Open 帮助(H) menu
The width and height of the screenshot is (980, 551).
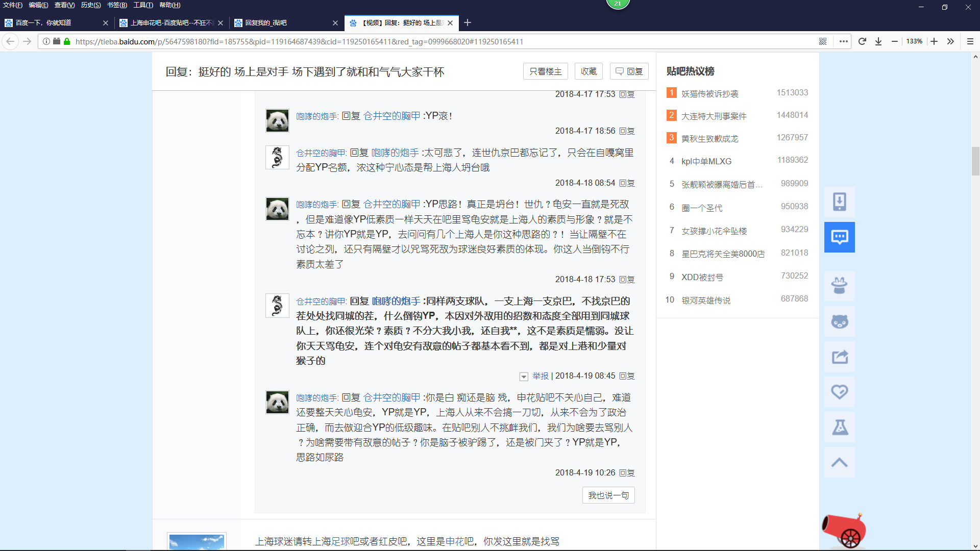(169, 5)
